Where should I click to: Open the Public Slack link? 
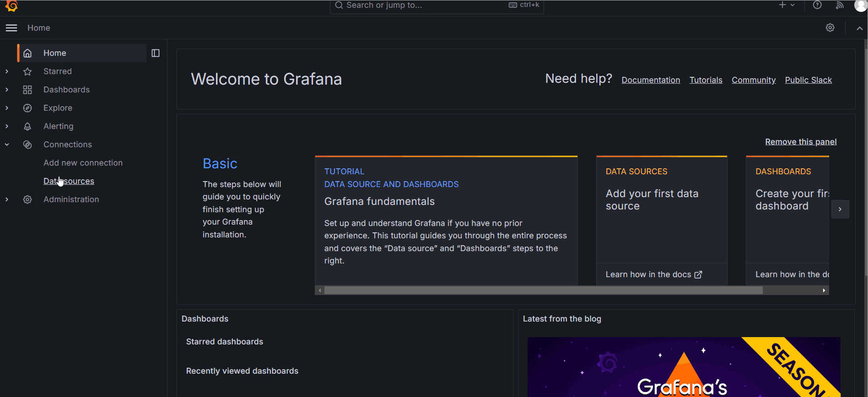pyautogui.click(x=809, y=80)
